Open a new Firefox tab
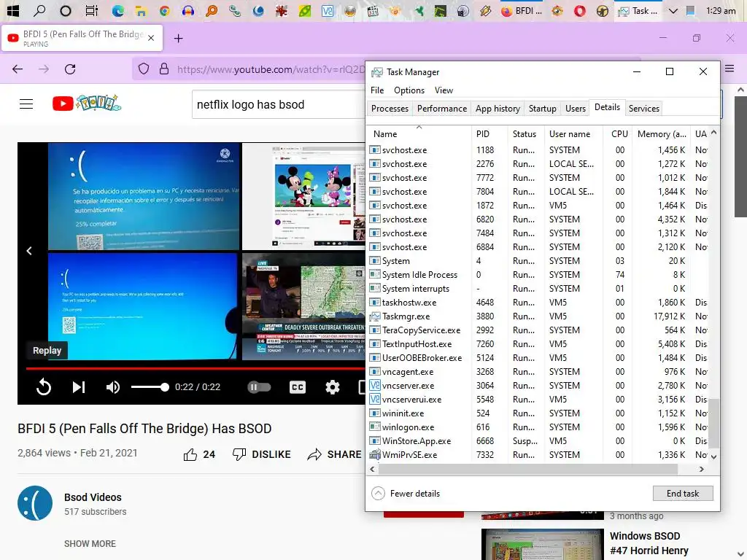Screen dimensions: 747x560 point(179,39)
